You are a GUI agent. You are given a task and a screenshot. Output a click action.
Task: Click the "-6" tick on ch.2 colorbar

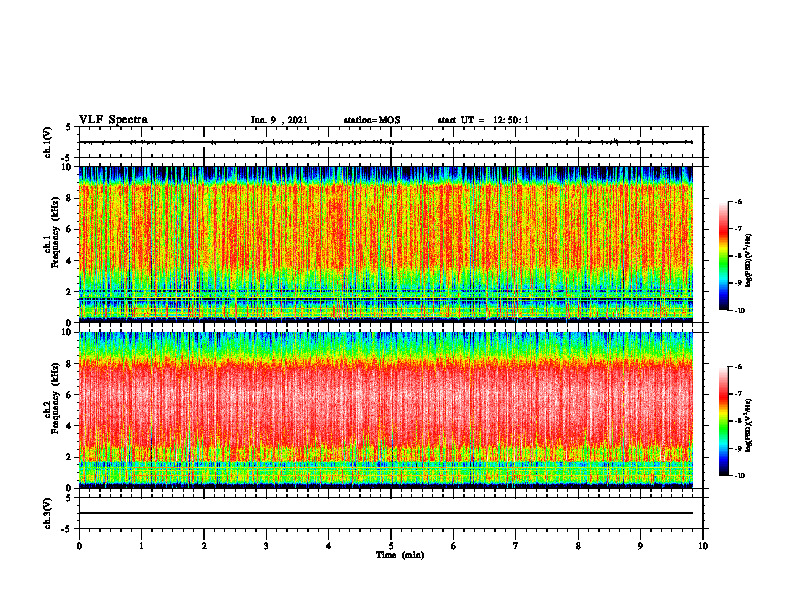tap(738, 367)
